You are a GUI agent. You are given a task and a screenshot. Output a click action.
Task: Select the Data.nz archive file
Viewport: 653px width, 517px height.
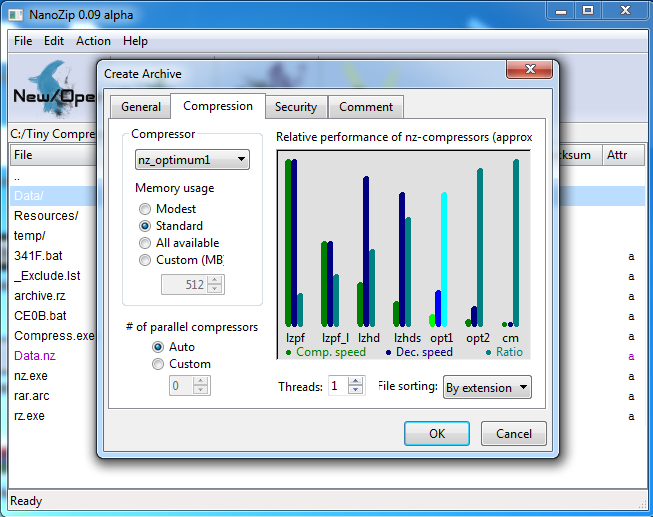point(35,356)
